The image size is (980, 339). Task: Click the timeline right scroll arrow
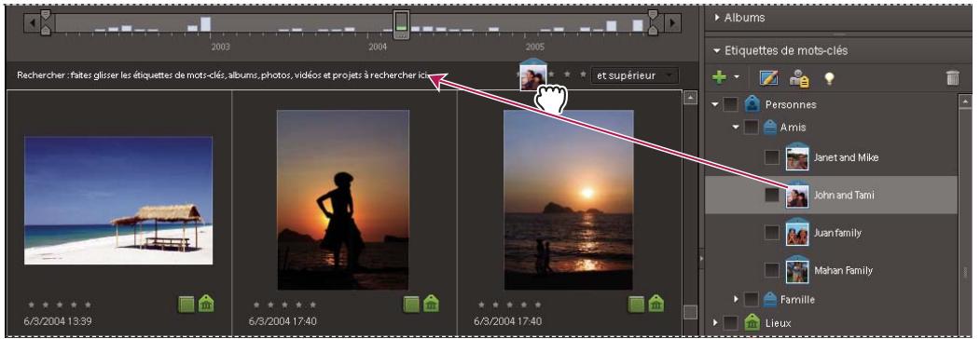tap(672, 23)
